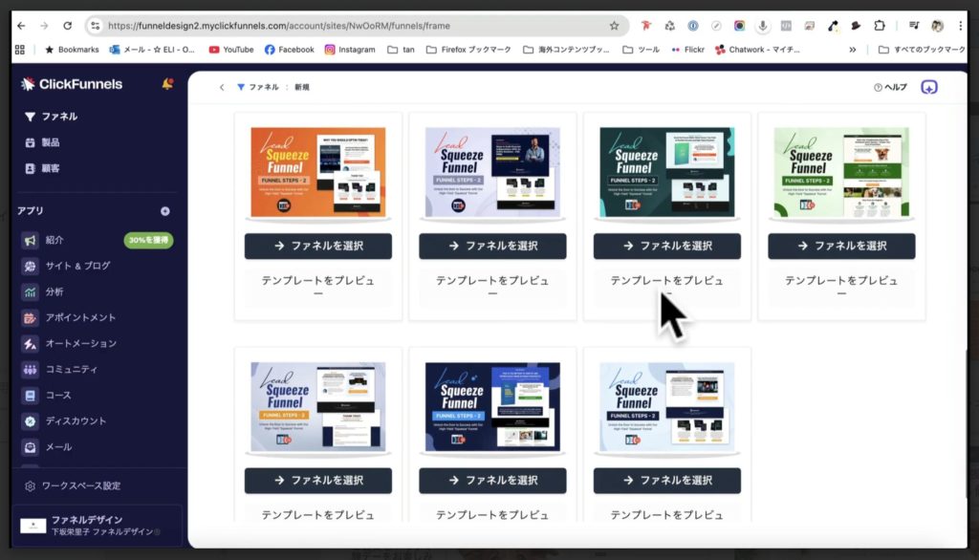
Task: Click the 30%を獲得 green badge
Action: pos(148,240)
